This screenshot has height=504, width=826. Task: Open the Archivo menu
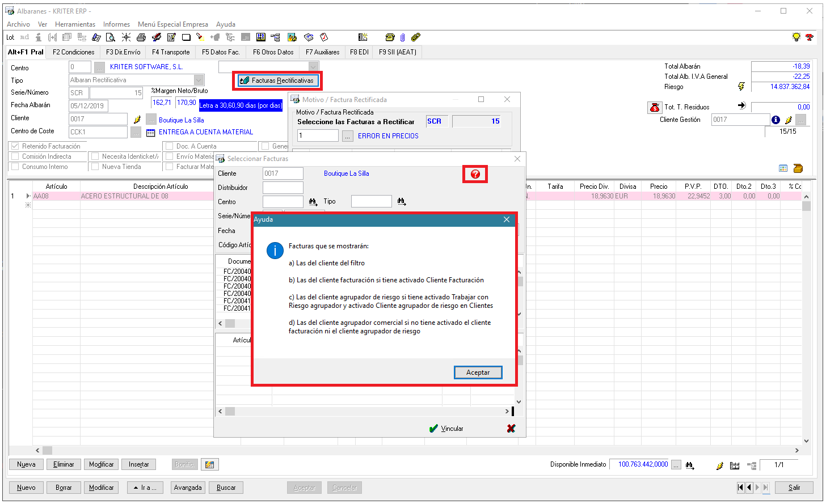(18, 24)
